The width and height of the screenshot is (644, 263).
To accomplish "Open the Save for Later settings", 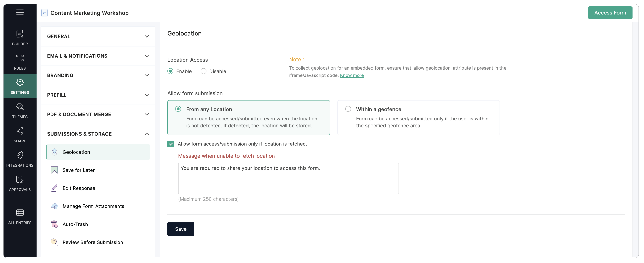I will 79,170.
